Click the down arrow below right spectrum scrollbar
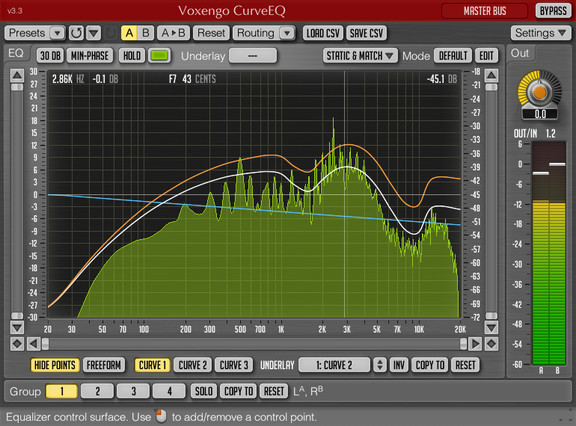The image size is (576, 426). click(x=491, y=327)
